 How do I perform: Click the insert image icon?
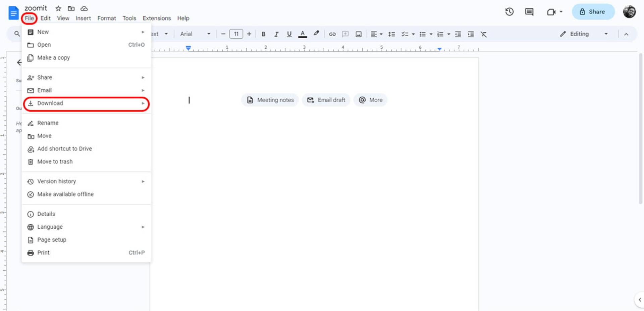tap(359, 34)
